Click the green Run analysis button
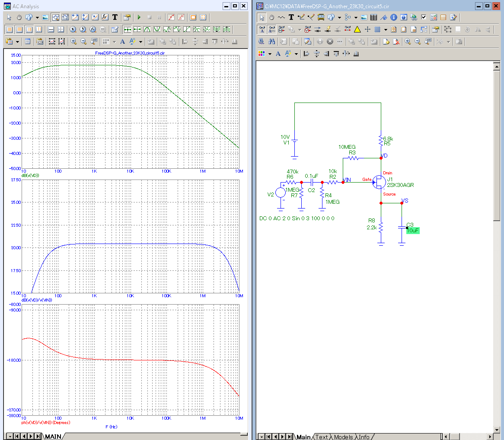 [139, 17]
